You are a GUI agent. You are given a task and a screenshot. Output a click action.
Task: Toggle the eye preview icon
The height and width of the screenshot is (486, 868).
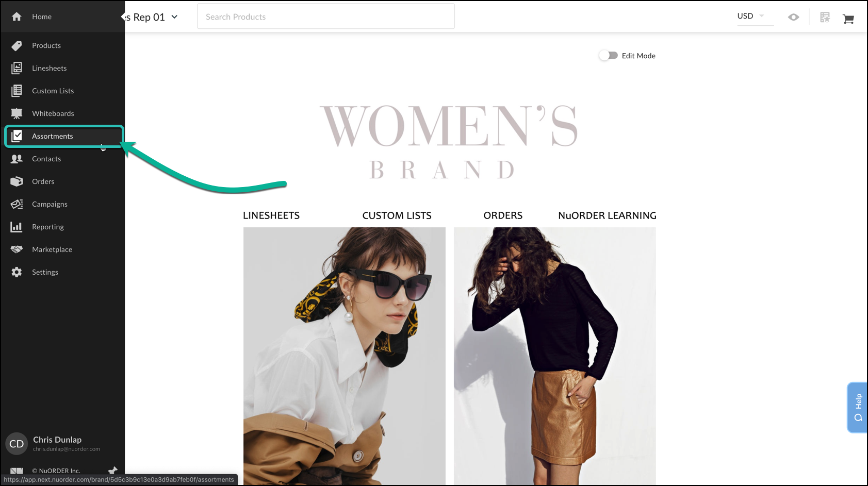click(x=793, y=17)
